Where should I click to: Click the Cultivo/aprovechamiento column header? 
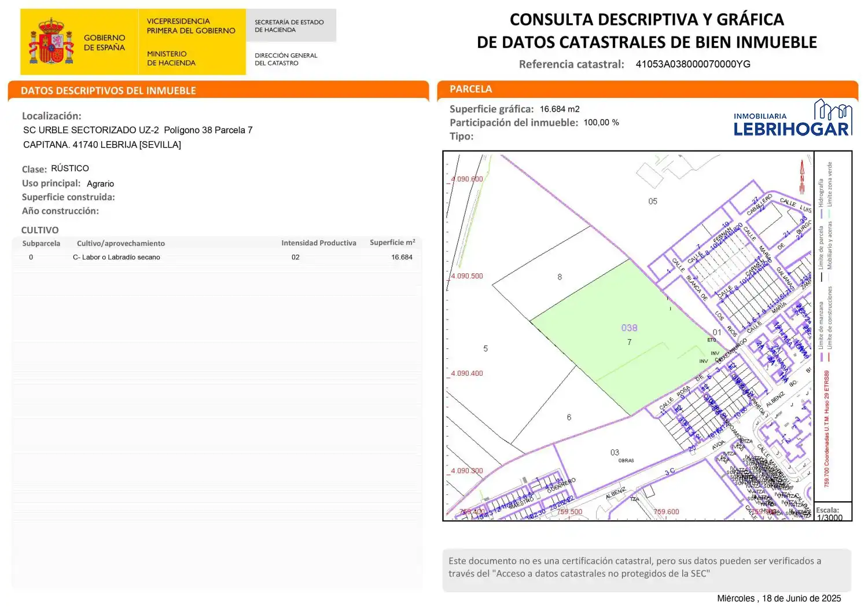tap(121, 243)
